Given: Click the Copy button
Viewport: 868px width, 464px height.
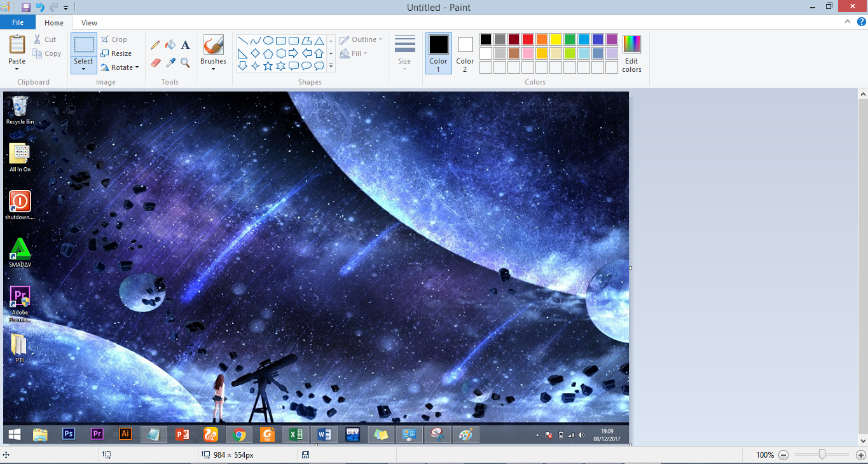Looking at the screenshot, I should (48, 53).
